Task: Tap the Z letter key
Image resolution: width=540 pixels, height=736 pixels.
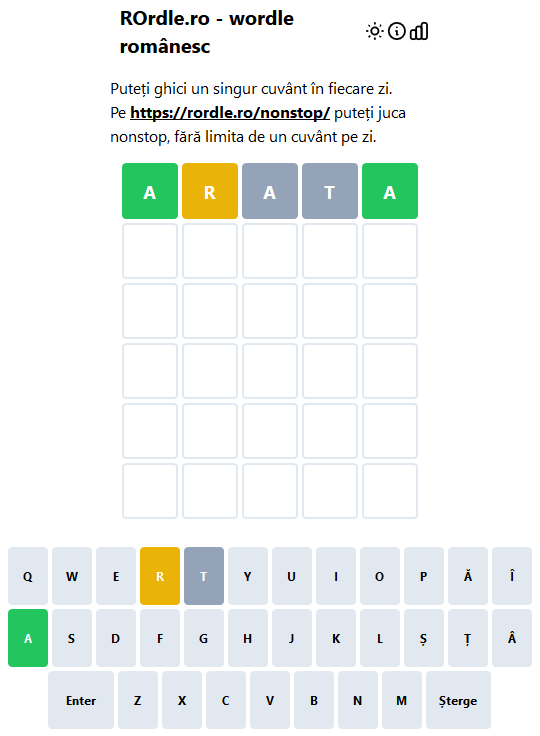Action: click(x=138, y=700)
